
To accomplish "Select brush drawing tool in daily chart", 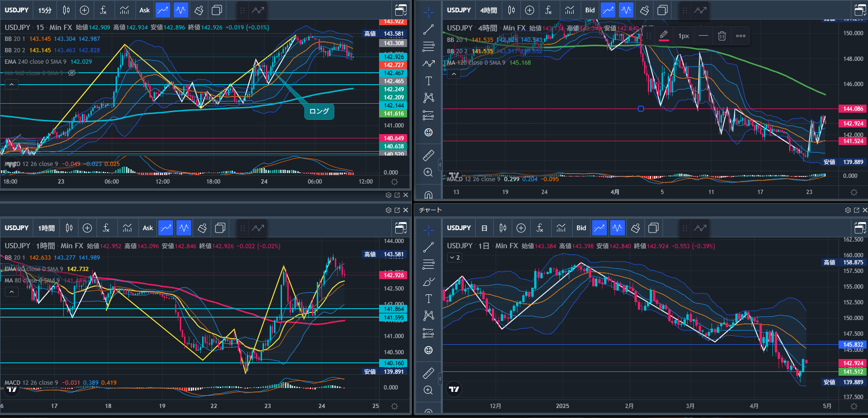I will 429,282.
